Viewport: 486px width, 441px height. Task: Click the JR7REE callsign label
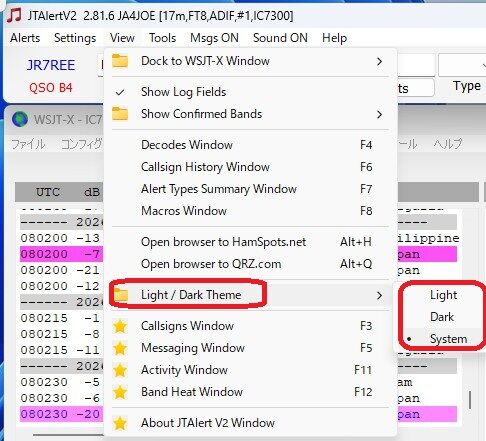click(51, 65)
